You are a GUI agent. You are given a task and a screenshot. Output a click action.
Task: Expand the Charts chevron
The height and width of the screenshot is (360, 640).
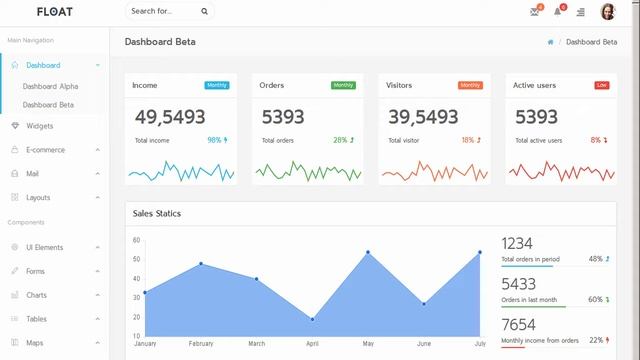pyautogui.click(x=98, y=295)
